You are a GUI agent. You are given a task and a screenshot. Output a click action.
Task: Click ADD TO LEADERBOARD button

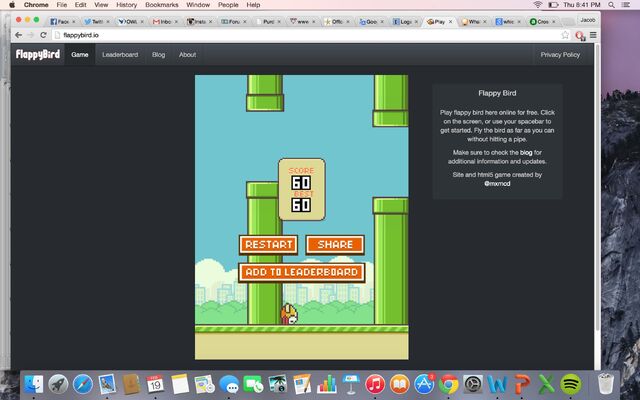302,272
